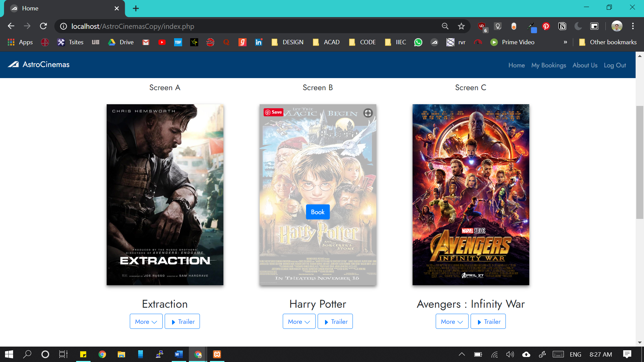Play the Harry Potter trailer
The image size is (644, 362).
point(335,321)
